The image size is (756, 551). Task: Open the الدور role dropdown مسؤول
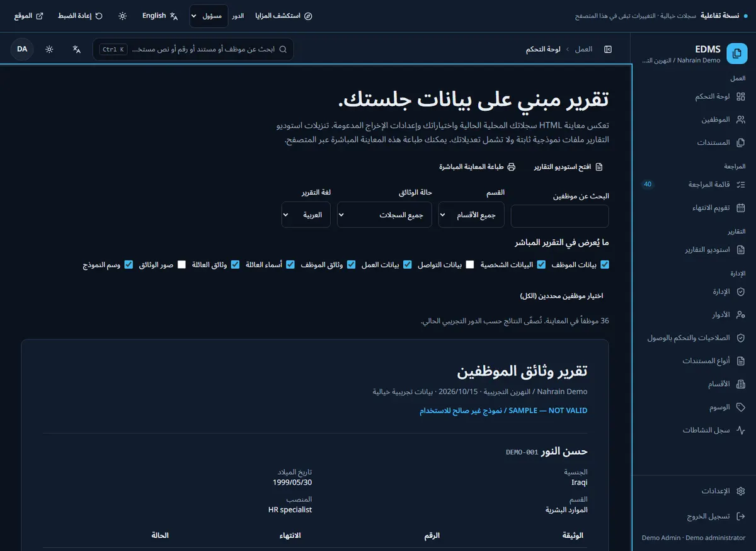coord(209,16)
